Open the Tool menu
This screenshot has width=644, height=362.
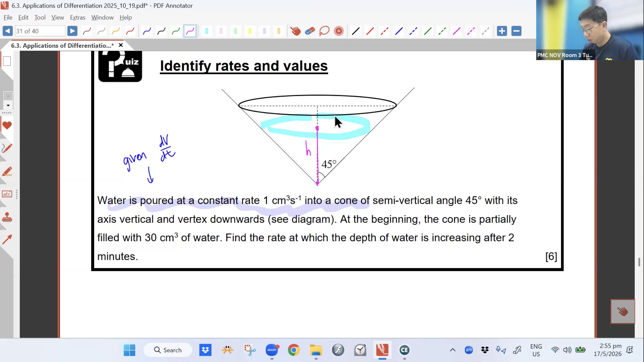pos(40,18)
